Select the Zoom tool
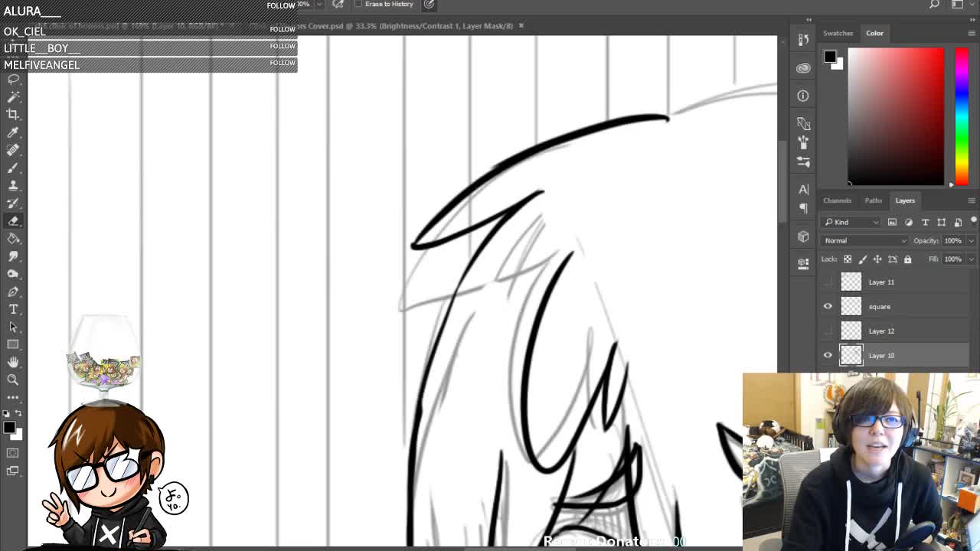The height and width of the screenshot is (551, 980). click(13, 380)
